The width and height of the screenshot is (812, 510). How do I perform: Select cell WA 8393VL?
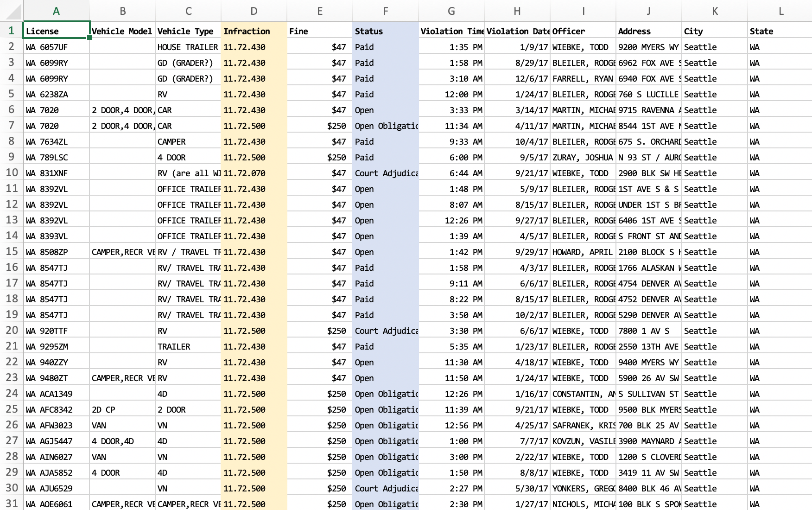point(56,236)
